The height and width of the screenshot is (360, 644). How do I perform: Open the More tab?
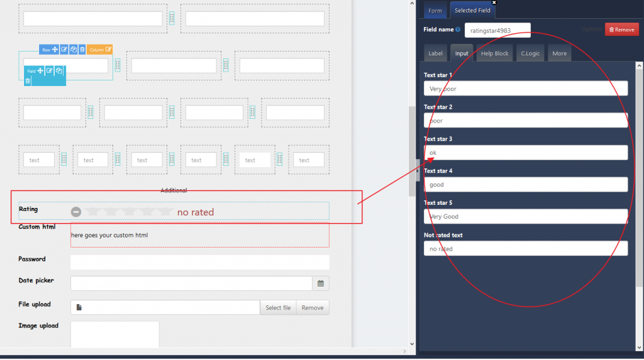559,53
